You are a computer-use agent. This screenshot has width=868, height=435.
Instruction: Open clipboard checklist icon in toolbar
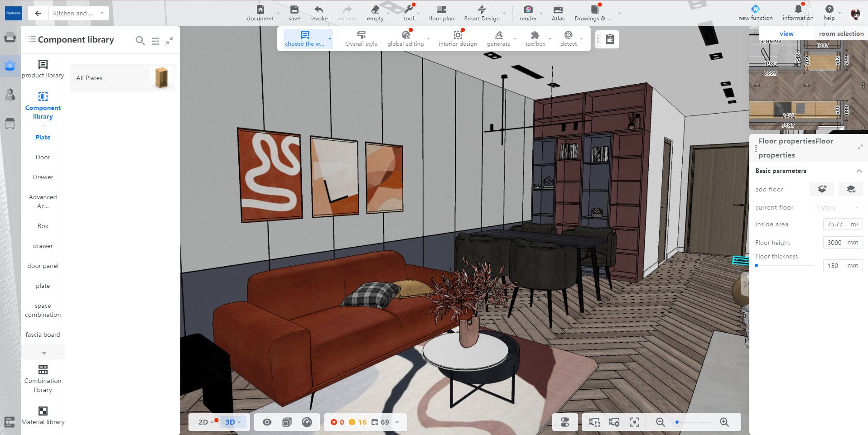(610, 39)
